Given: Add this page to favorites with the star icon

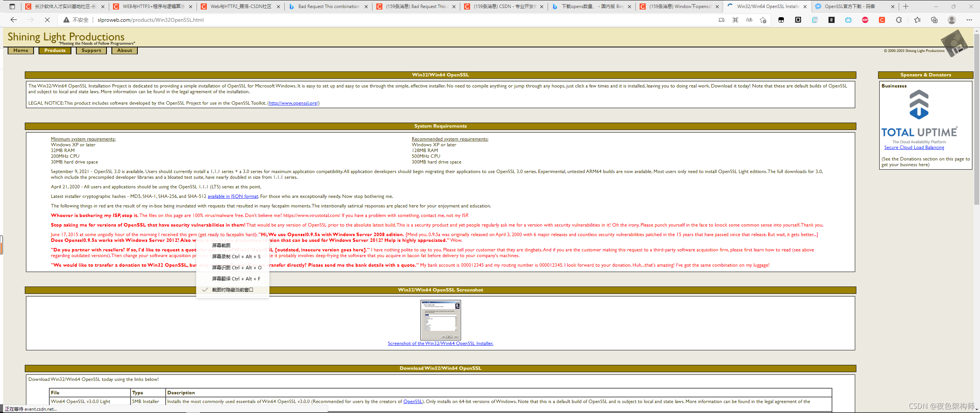Looking at the screenshot, I should (763, 20).
